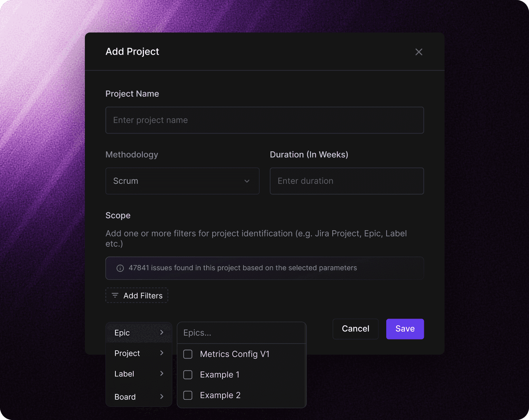Select the Label filter menu item

click(x=125, y=374)
